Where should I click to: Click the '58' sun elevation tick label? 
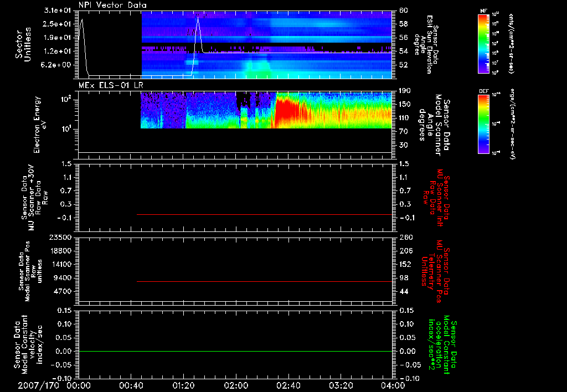pos(404,24)
